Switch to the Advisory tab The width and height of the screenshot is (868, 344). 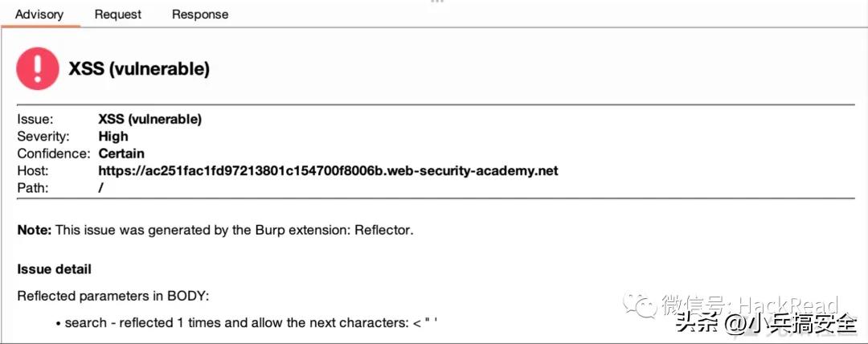[39, 14]
